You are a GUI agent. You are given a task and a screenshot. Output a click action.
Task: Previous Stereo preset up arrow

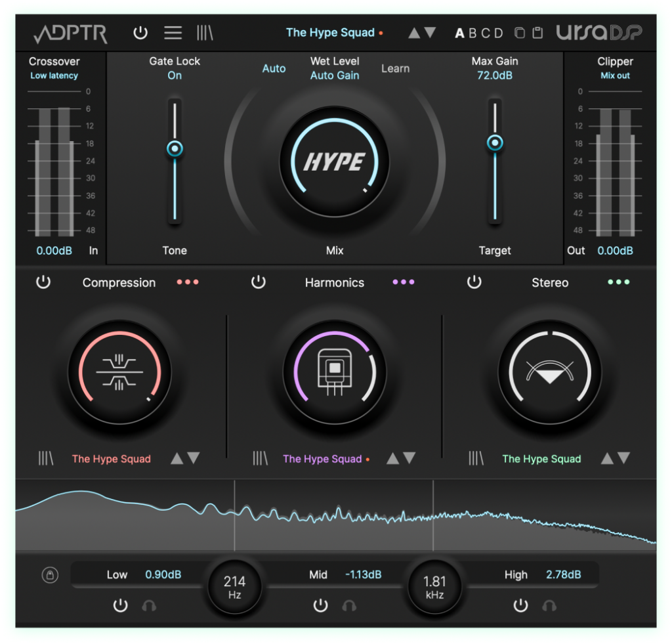[607, 458]
